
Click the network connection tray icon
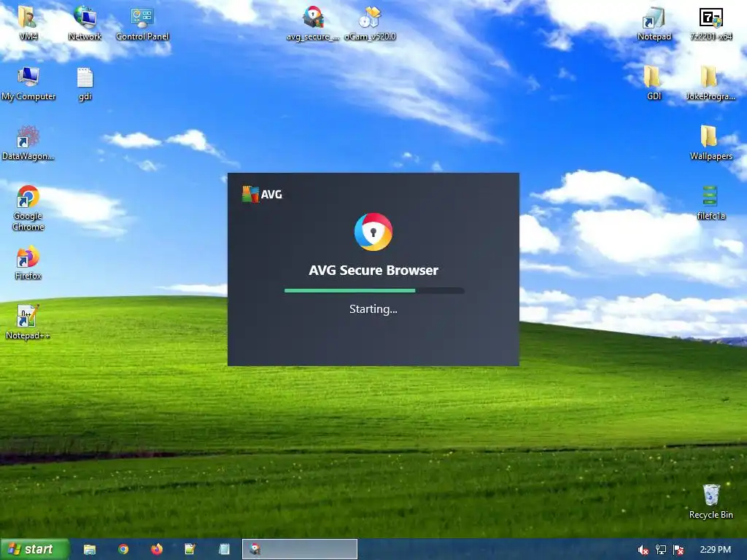(x=661, y=550)
